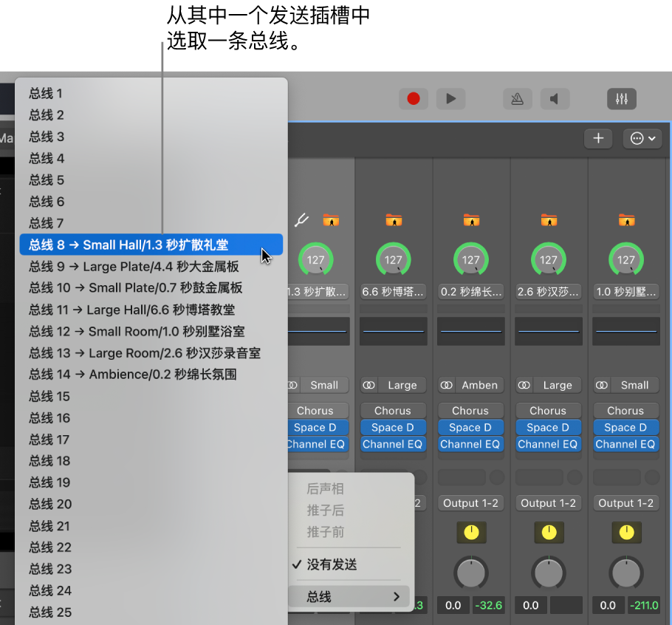
Task: Click the 127 level knob on the first strip
Action: [x=315, y=259]
